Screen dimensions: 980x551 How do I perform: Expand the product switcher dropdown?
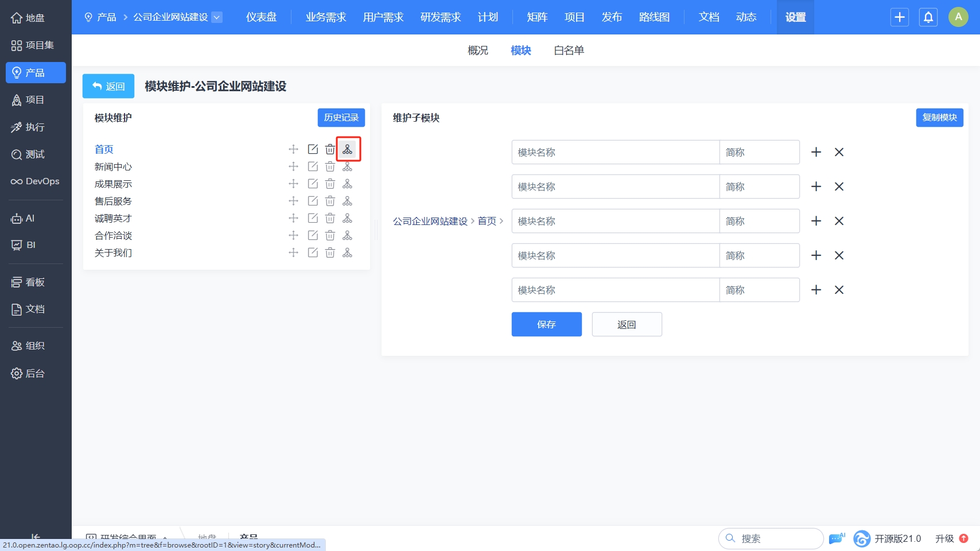217,17
